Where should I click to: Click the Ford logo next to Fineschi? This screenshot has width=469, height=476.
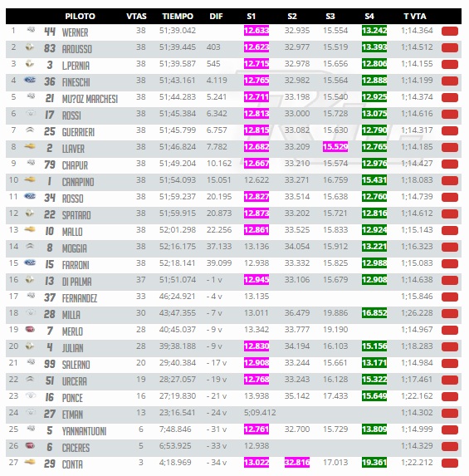coord(30,80)
